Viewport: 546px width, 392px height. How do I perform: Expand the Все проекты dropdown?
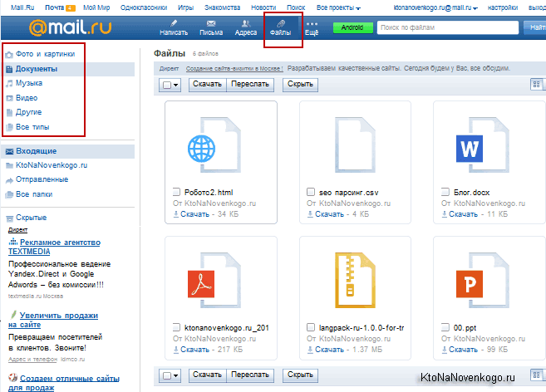coord(338,7)
